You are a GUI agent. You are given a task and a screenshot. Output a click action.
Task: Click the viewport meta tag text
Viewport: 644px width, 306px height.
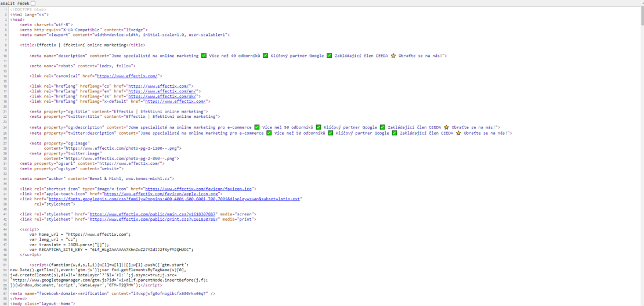[x=124, y=35]
